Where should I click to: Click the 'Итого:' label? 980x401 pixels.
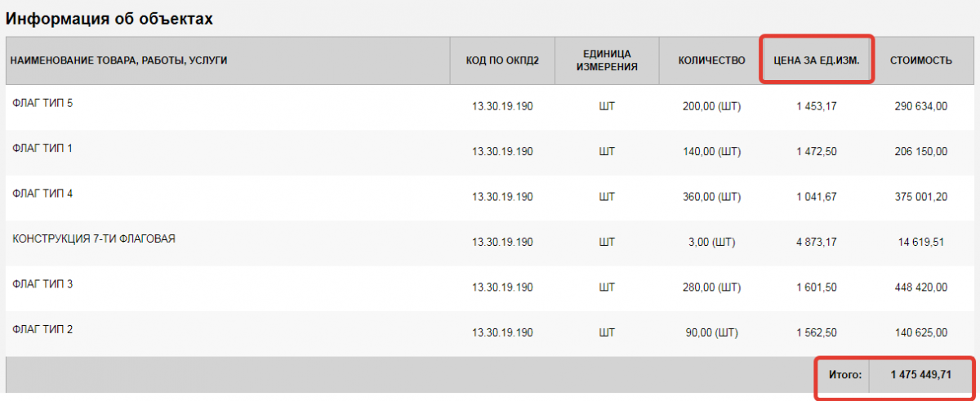[x=847, y=376]
